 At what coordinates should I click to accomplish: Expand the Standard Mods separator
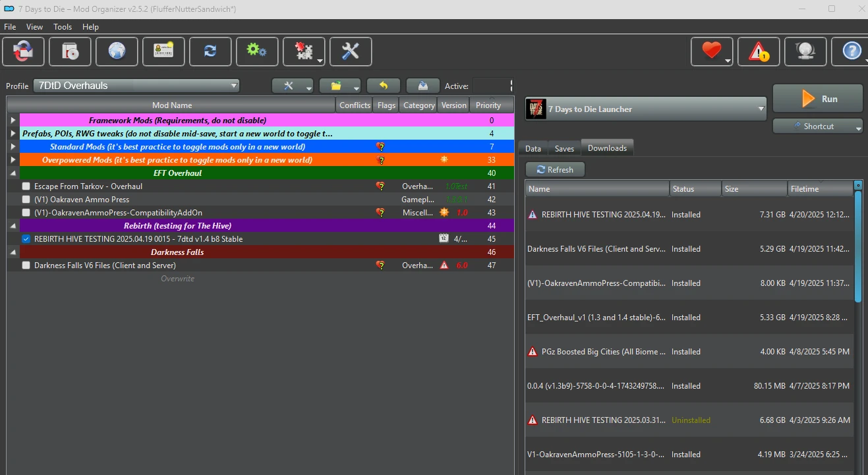coord(13,147)
